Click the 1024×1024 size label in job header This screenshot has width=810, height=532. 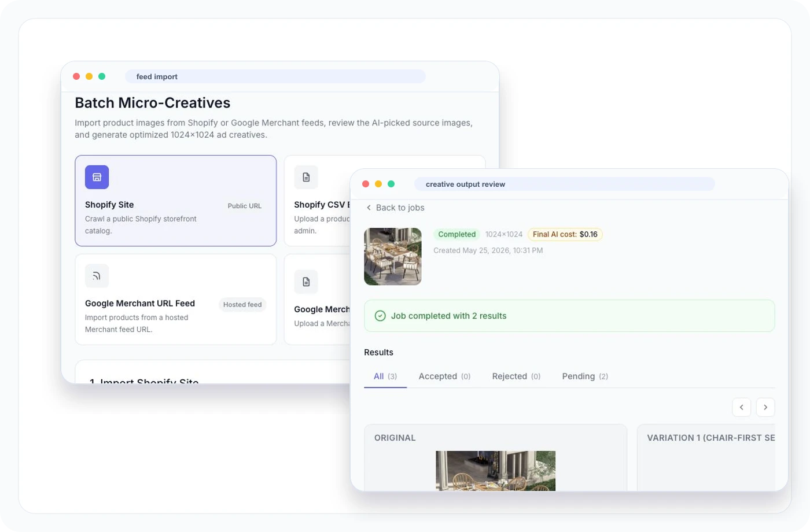coord(504,234)
